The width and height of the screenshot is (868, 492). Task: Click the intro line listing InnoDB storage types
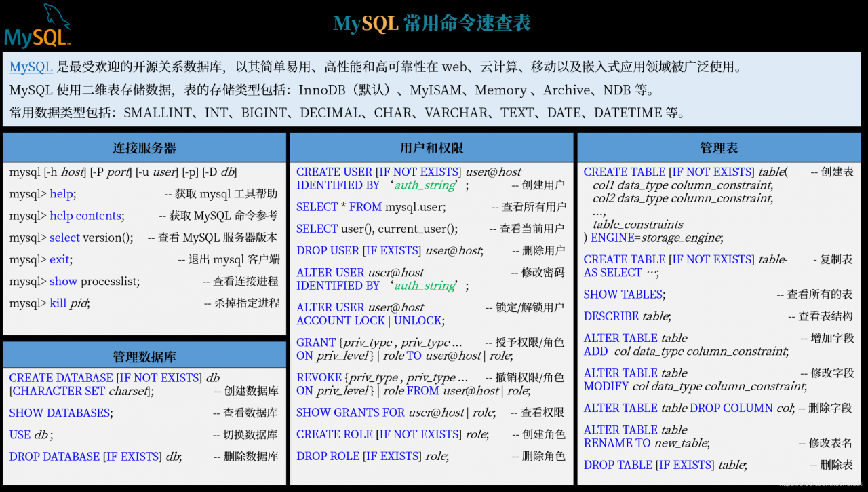coord(332,90)
